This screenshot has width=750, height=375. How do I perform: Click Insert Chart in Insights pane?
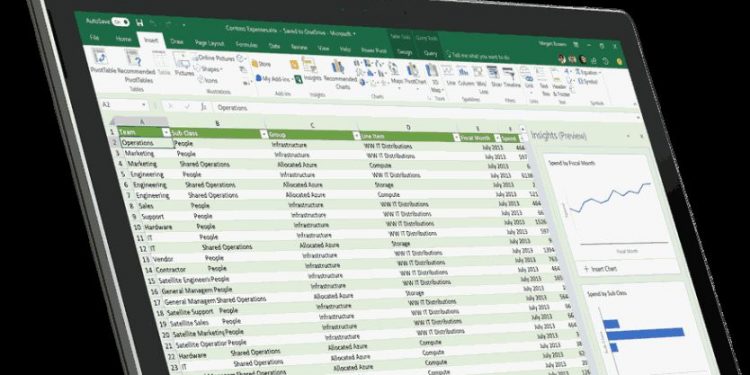(x=600, y=268)
